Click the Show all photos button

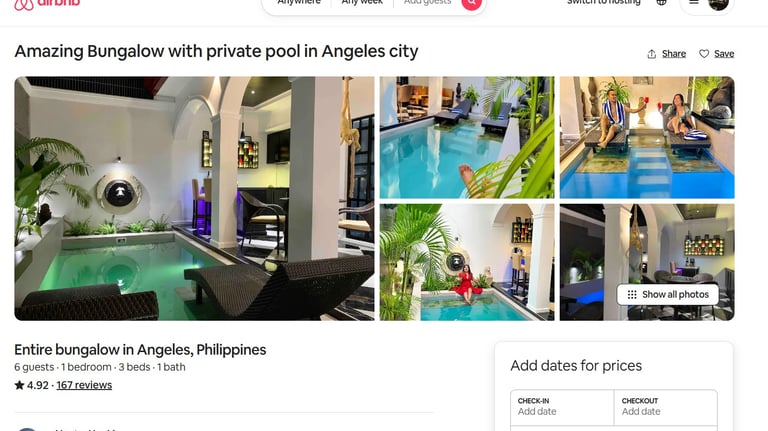668,294
